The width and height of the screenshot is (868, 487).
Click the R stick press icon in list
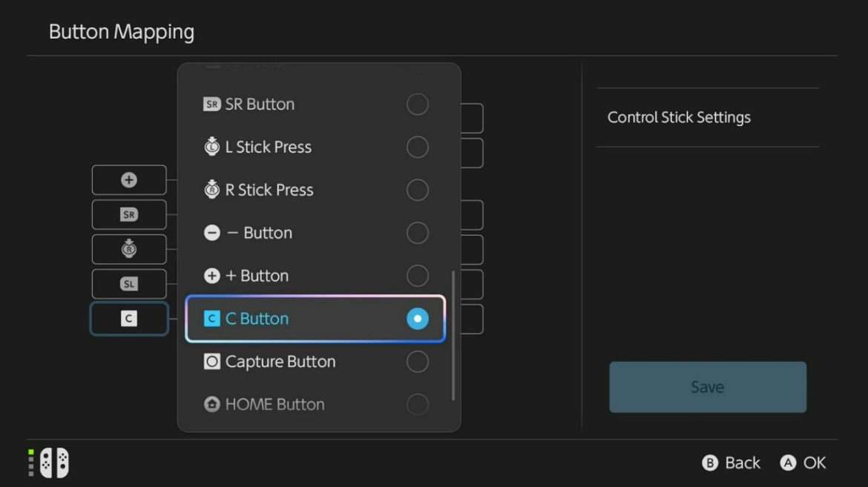(x=211, y=189)
